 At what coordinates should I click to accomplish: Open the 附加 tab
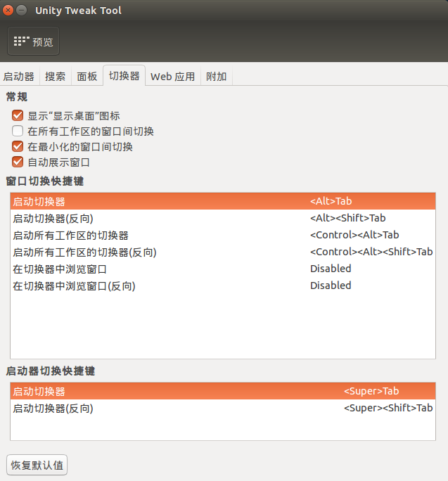pos(217,77)
